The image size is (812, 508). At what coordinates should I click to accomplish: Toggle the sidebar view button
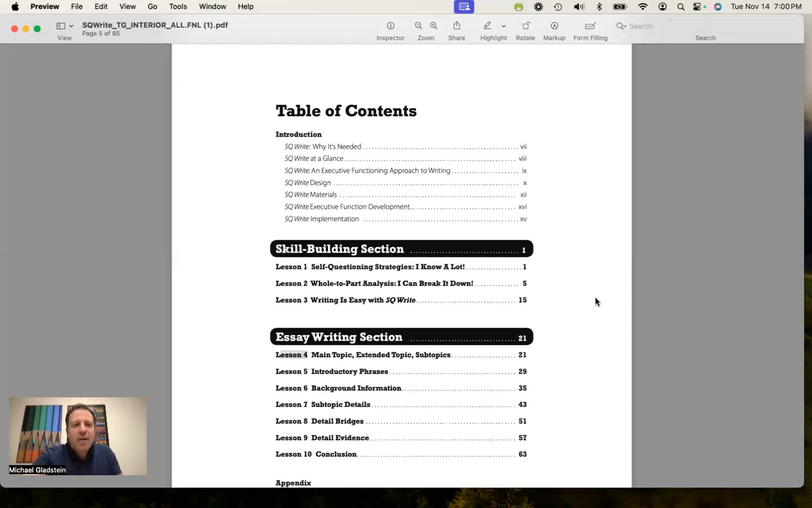click(60, 26)
